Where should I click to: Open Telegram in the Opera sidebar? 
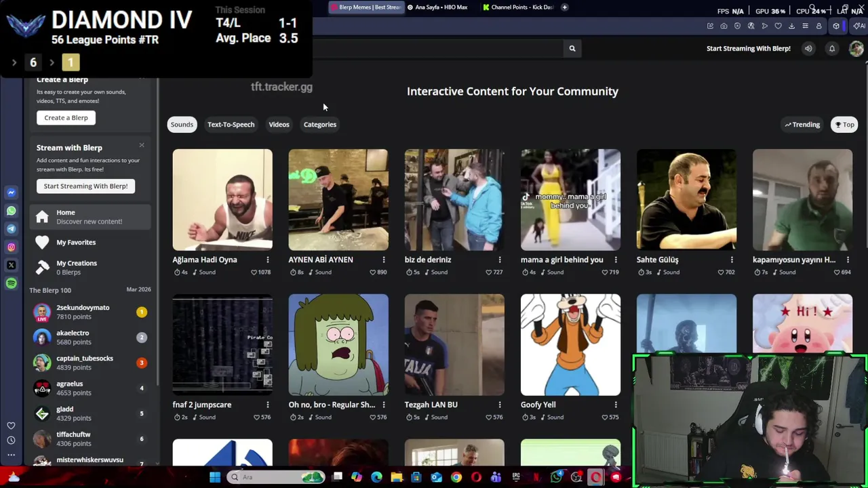11,229
